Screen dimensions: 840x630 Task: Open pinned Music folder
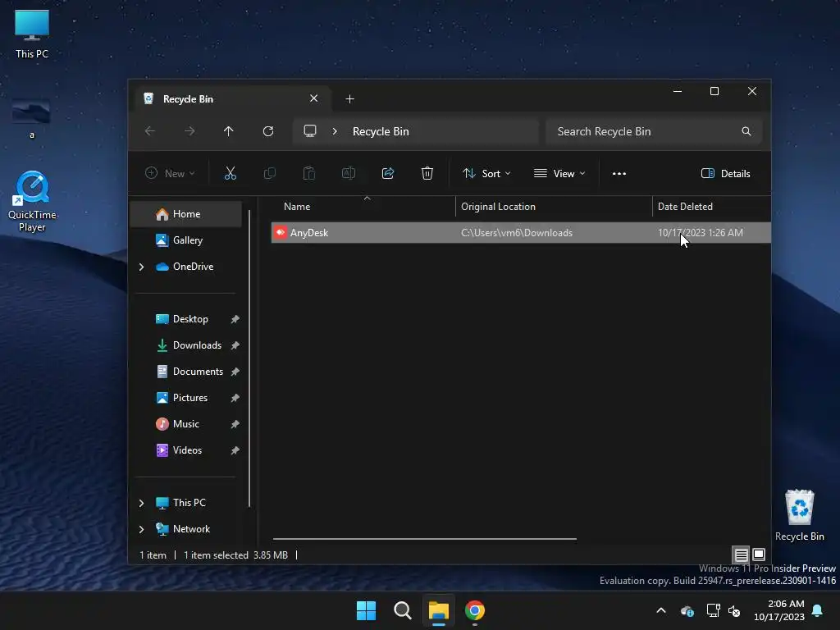point(185,424)
